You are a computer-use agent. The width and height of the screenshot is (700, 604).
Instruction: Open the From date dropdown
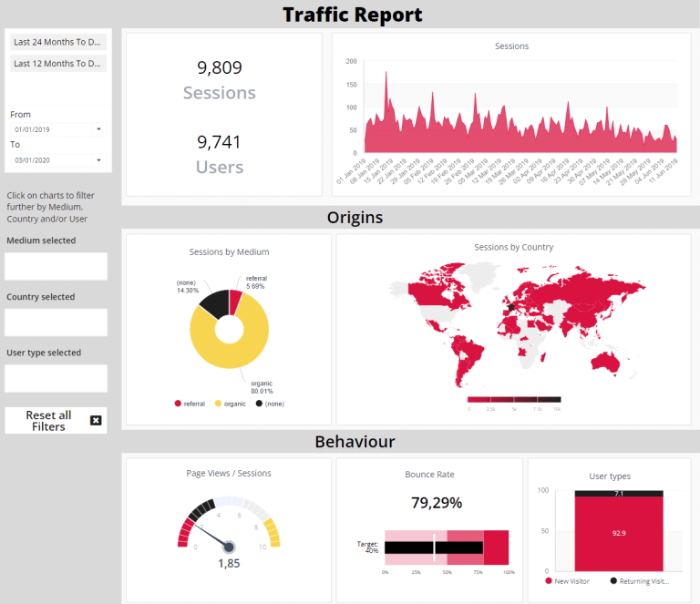pos(57,129)
